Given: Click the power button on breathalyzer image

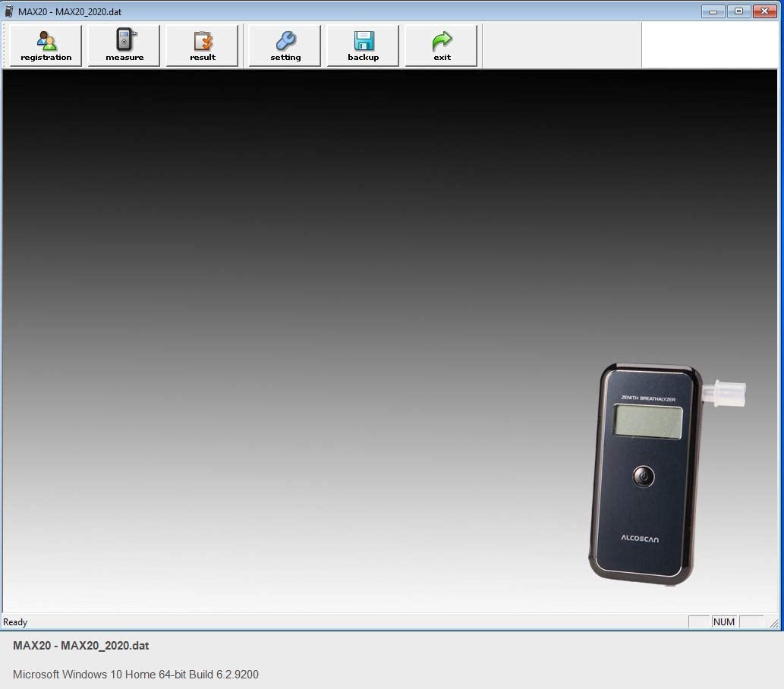Looking at the screenshot, I should [x=644, y=477].
